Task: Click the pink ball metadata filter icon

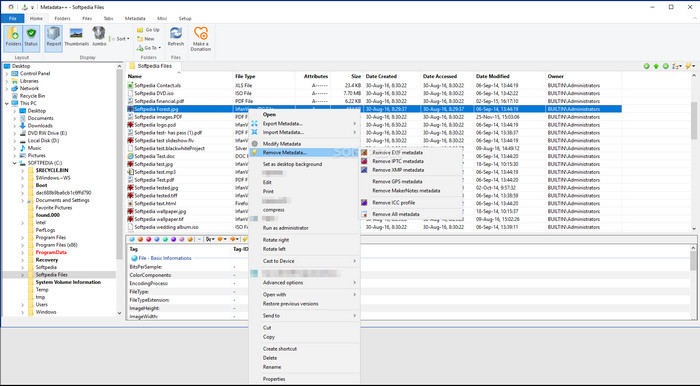Action: [x=149, y=240]
